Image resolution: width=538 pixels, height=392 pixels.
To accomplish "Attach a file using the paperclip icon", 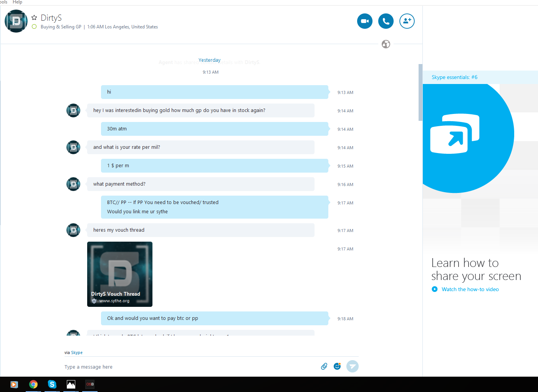I will [x=324, y=366].
